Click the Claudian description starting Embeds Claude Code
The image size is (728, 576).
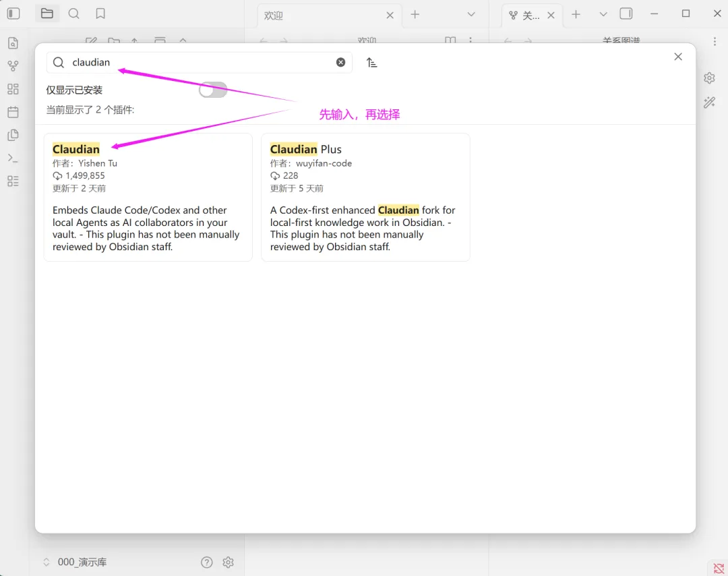click(x=146, y=228)
